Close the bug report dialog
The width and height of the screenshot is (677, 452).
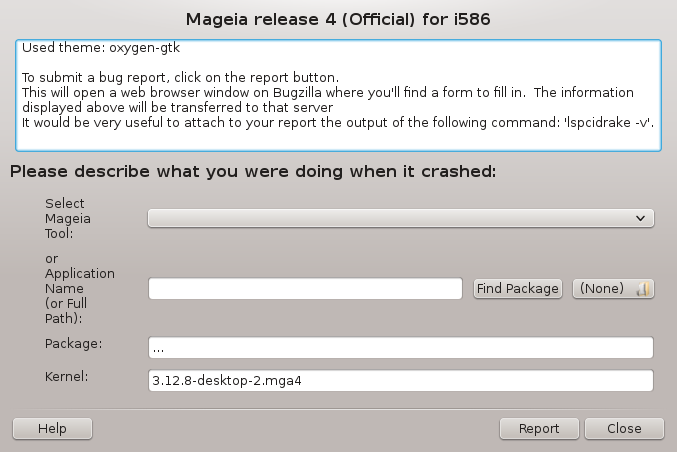(624, 428)
